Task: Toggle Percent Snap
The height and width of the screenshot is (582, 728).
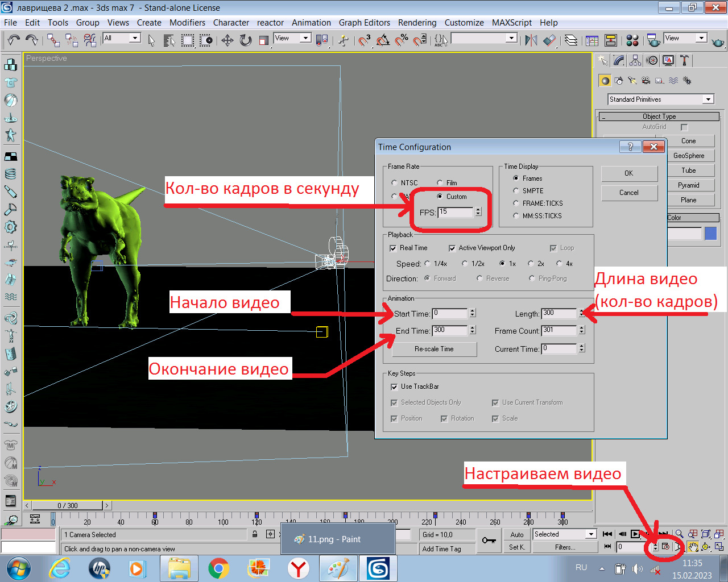Action: coord(402,40)
